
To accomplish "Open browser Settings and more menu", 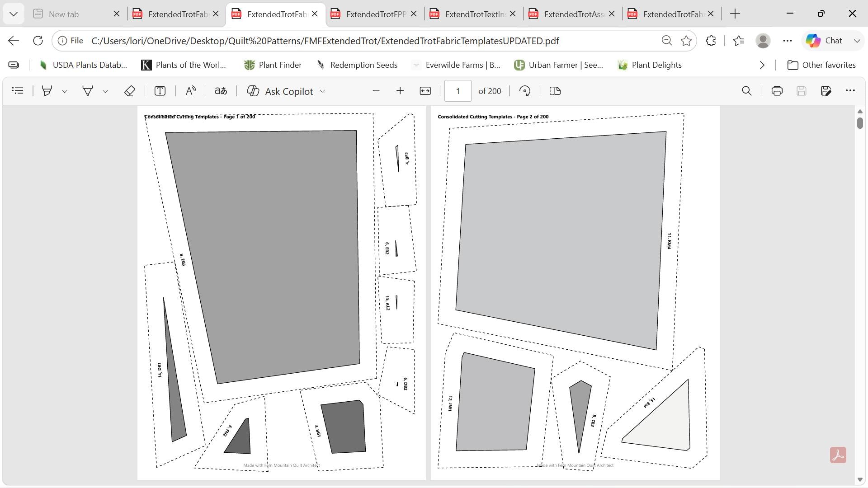I will tap(788, 41).
